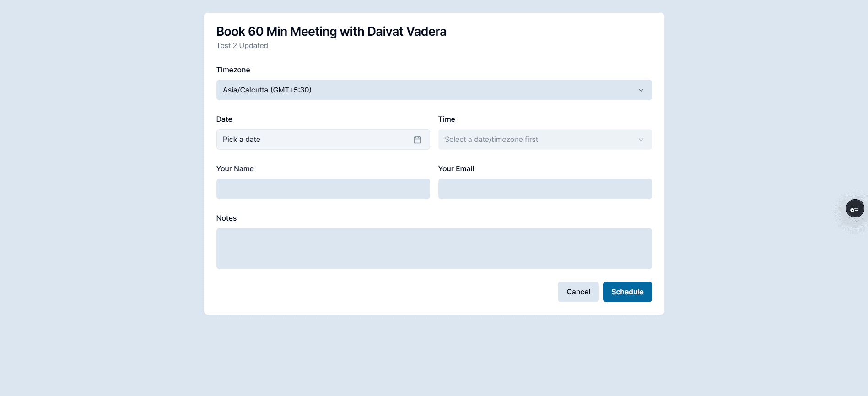Click the Timezone field label
This screenshot has height=396, width=868.
tap(233, 70)
